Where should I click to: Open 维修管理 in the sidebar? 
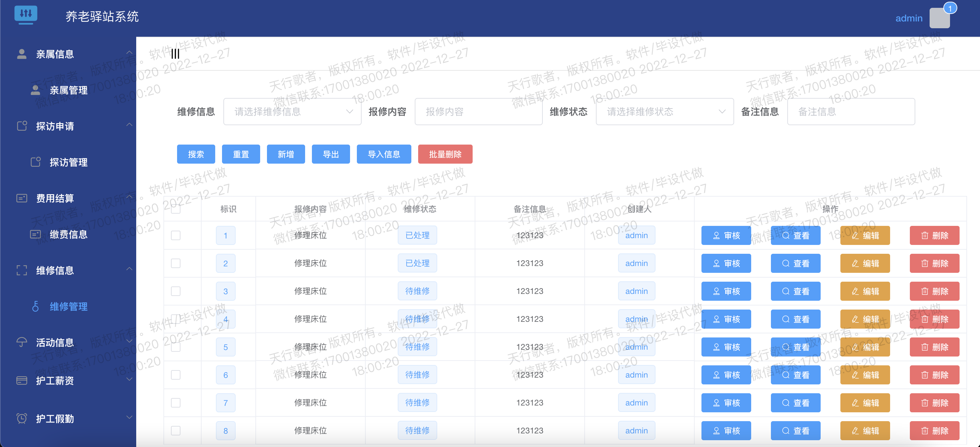pos(68,307)
